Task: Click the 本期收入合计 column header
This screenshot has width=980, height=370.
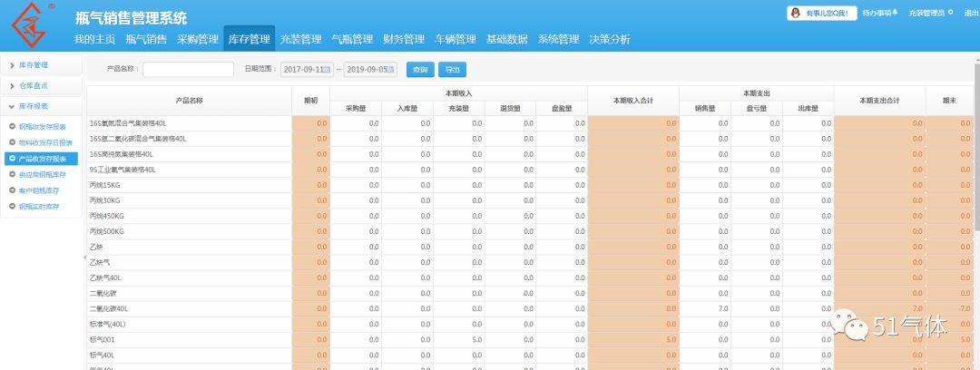Action: coord(633,101)
